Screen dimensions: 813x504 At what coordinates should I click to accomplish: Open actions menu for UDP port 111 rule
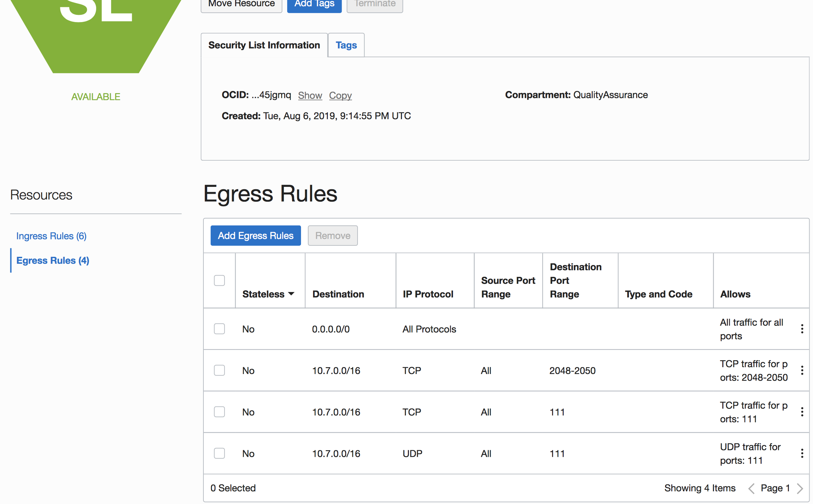802,453
